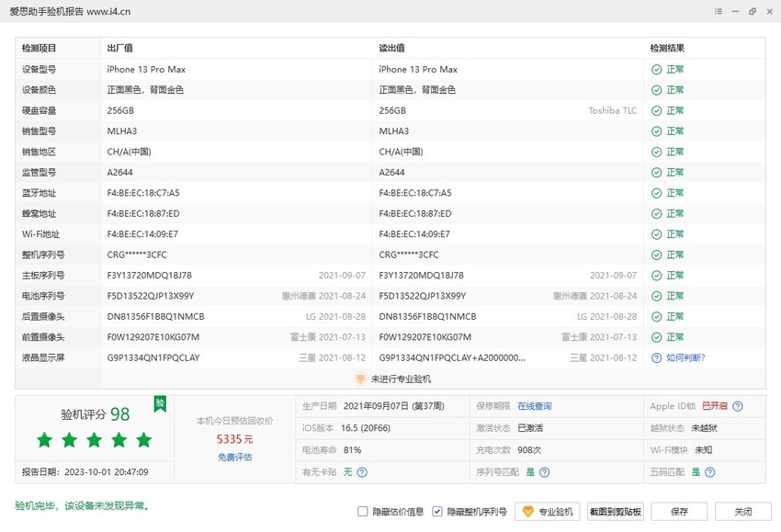Click the green check icon for 监管型号

[656, 173]
